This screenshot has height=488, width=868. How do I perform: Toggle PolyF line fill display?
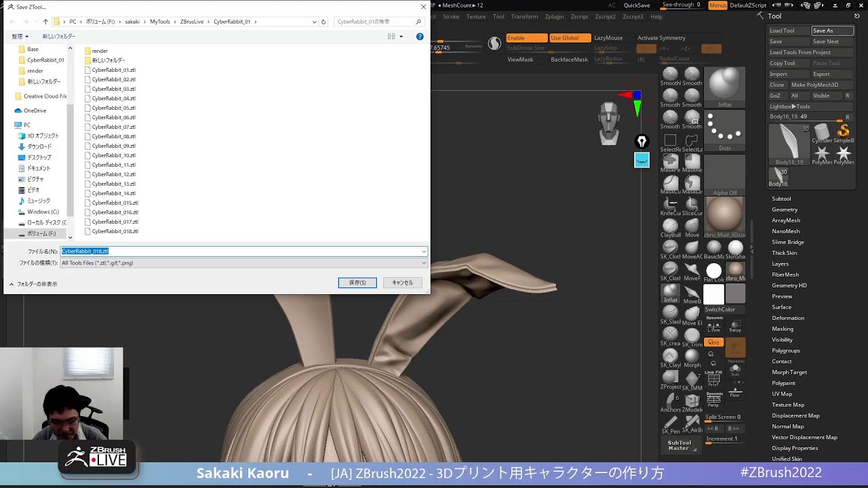713,378
